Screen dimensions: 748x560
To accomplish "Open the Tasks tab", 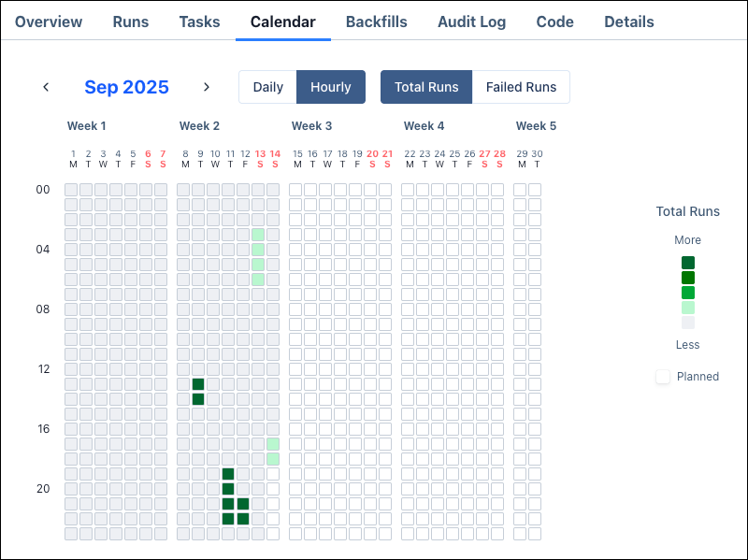I will 199,22.
